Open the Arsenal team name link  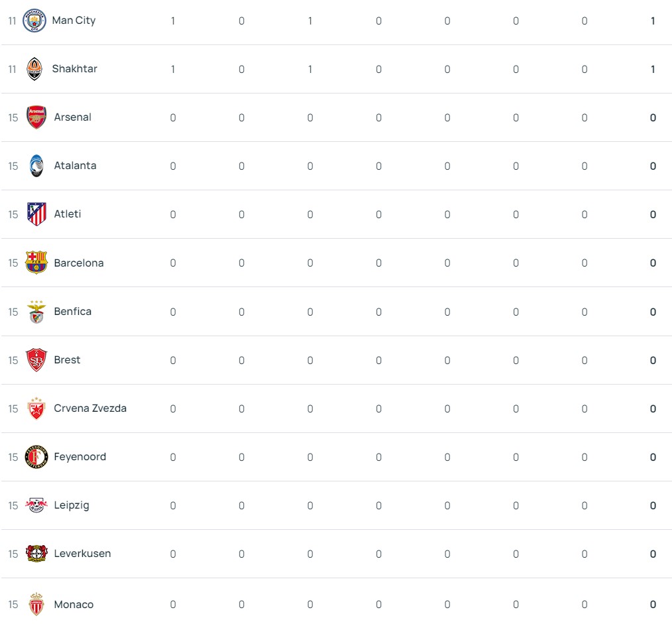pos(72,117)
